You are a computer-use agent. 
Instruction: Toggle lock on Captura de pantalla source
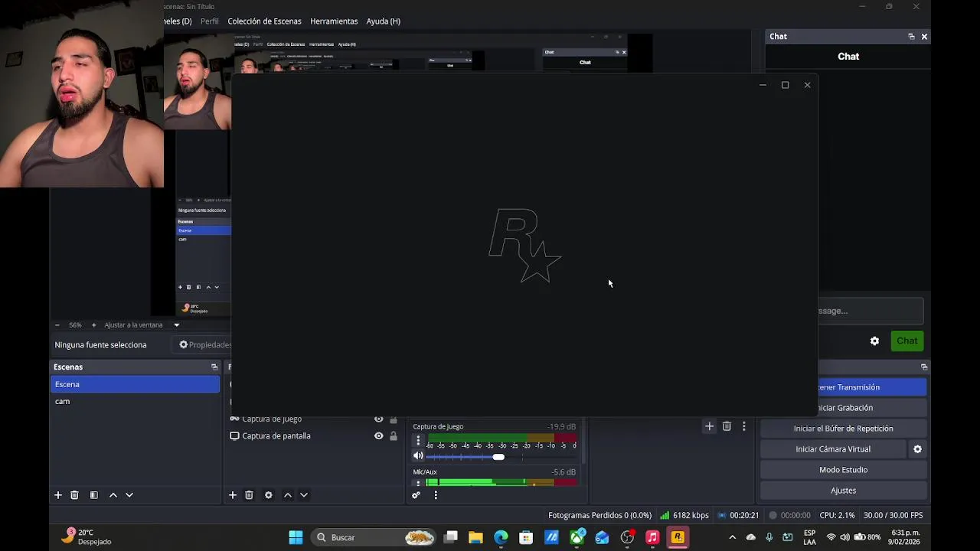point(394,436)
